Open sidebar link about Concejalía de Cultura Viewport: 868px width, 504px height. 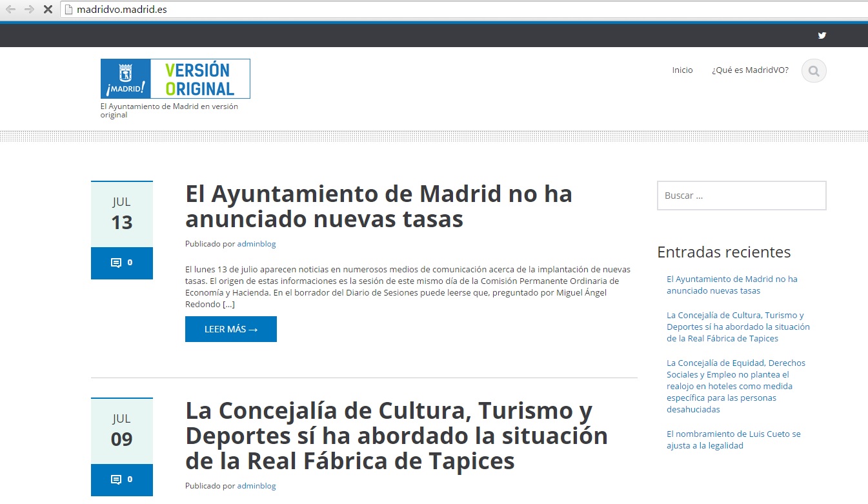(738, 327)
